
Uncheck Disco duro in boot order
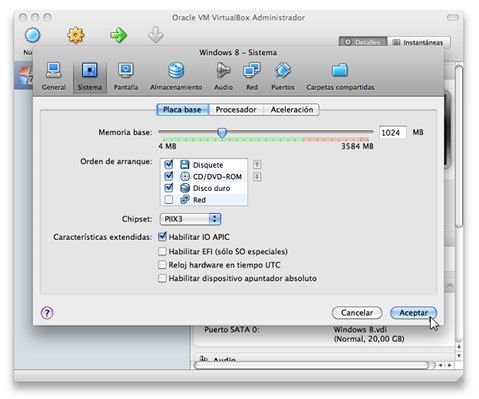point(169,188)
